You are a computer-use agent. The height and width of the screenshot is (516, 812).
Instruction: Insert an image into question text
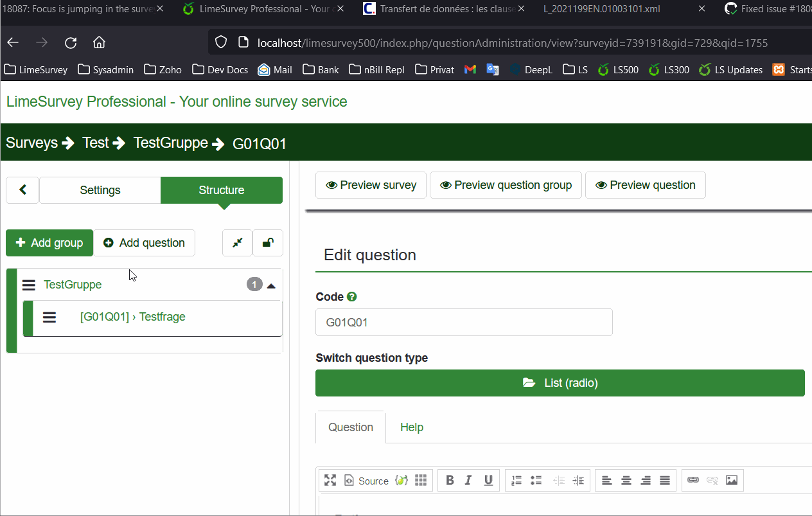point(731,480)
